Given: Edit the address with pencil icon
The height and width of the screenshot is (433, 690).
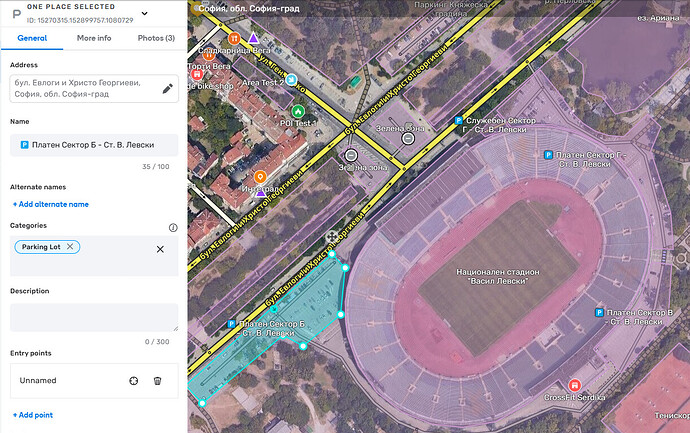Looking at the screenshot, I should (x=168, y=89).
